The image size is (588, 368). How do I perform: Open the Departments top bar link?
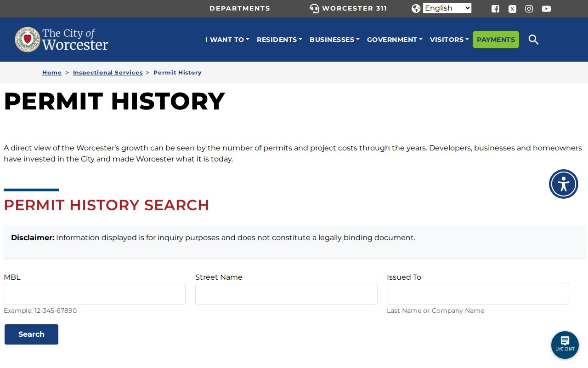pos(240,8)
